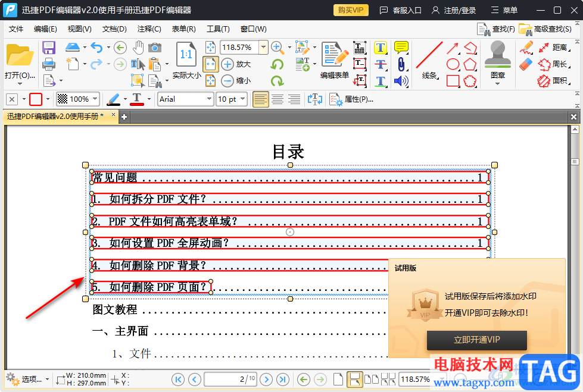Click the 购买VIP button

click(x=351, y=10)
